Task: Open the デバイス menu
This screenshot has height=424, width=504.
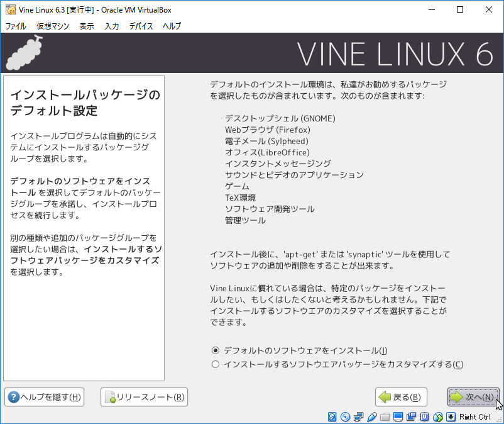Action: (x=141, y=26)
